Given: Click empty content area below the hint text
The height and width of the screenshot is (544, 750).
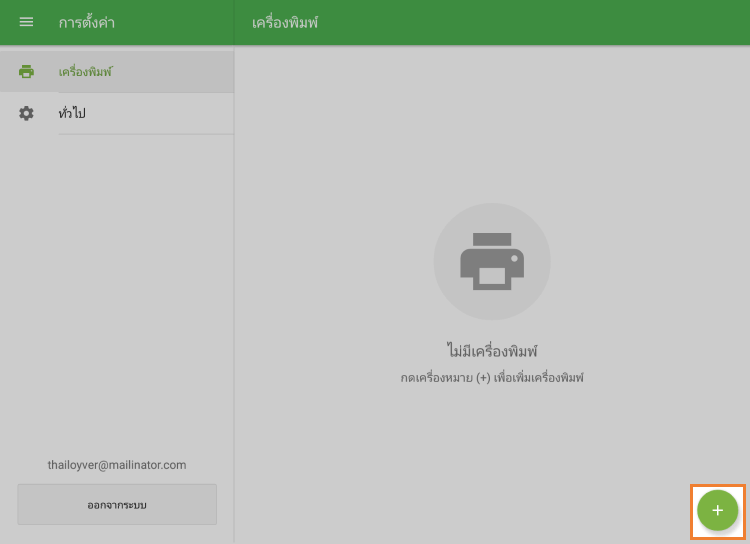Looking at the screenshot, I should click(491, 450).
